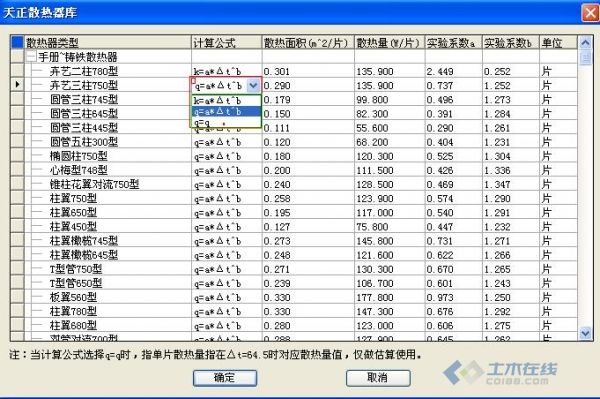Click the 散热面积(m^2/片) column header
The image size is (600, 399).
pyautogui.click(x=308, y=42)
